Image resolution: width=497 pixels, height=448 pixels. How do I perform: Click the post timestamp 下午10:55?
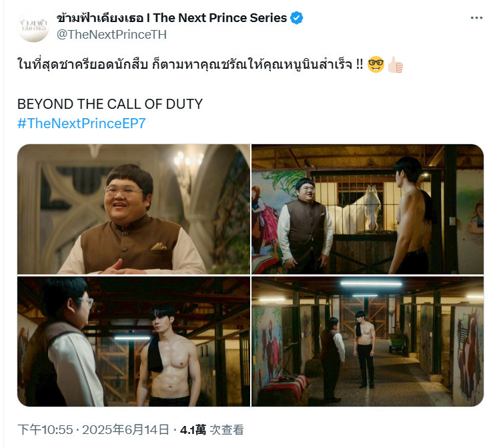point(45,430)
